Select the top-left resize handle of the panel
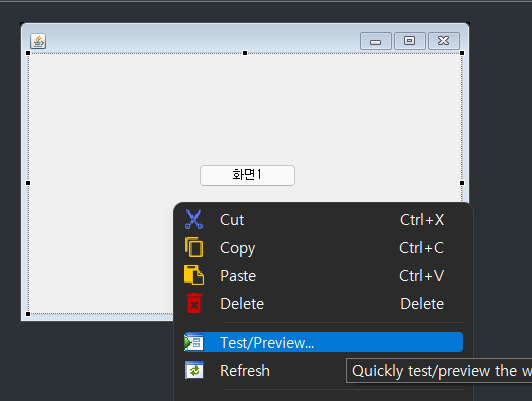Image resolution: width=532 pixels, height=401 pixels. point(28,53)
